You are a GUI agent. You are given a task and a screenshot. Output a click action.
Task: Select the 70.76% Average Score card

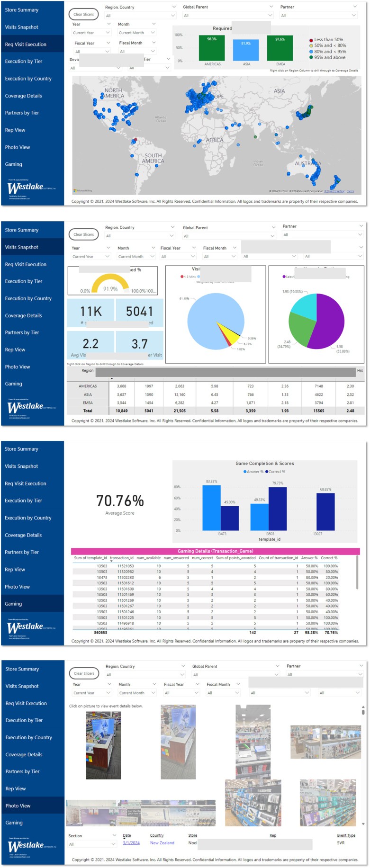tap(120, 504)
